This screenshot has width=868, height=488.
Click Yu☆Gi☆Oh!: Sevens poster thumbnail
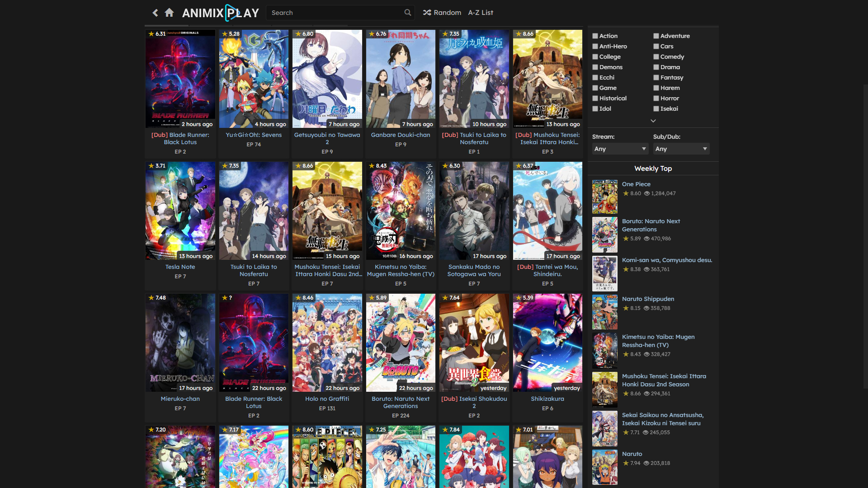254,79
